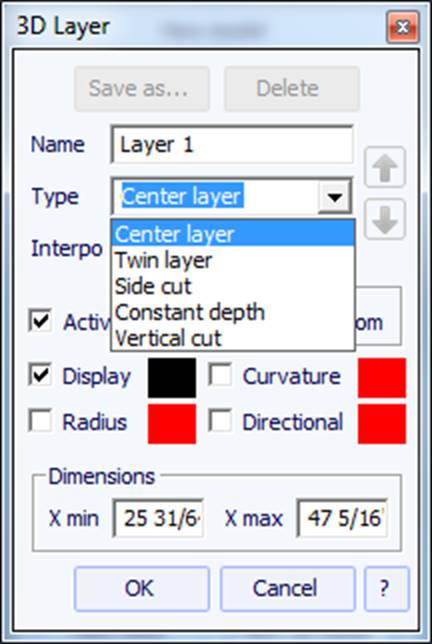This screenshot has width=432, height=644.
Task: Enable the Curvature checkbox
Action: pos(220,375)
